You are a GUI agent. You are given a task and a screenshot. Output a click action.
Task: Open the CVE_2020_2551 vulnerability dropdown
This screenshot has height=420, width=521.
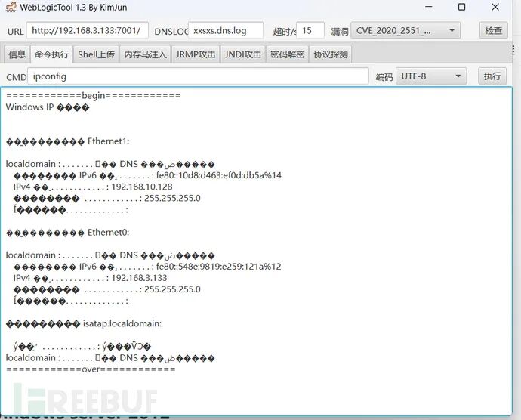coord(405,31)
